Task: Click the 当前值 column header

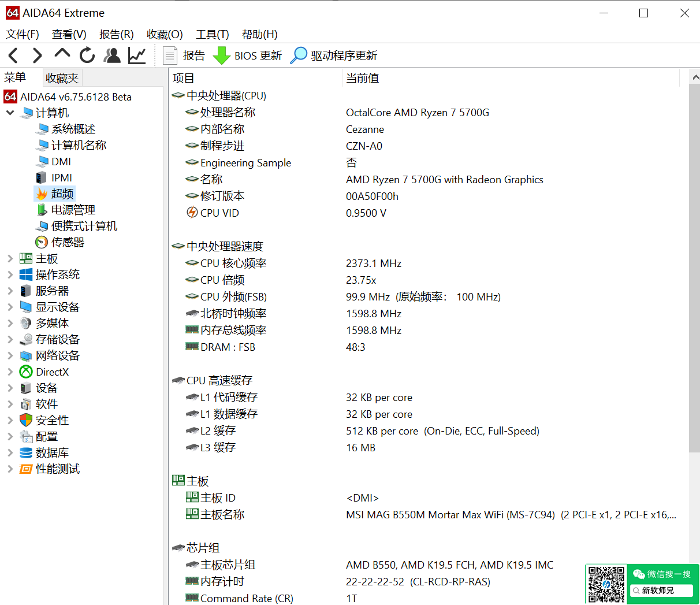Action: pyautogui.click(x=362, y=78)
